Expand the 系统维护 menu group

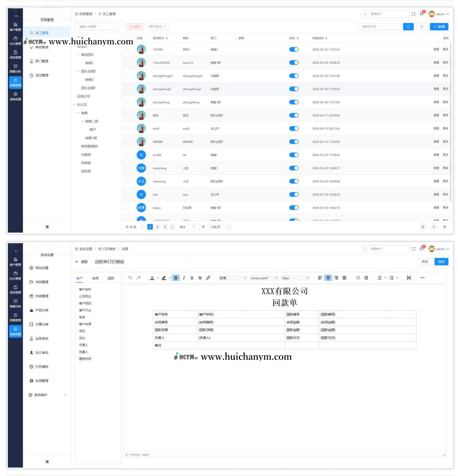point(47,395)
